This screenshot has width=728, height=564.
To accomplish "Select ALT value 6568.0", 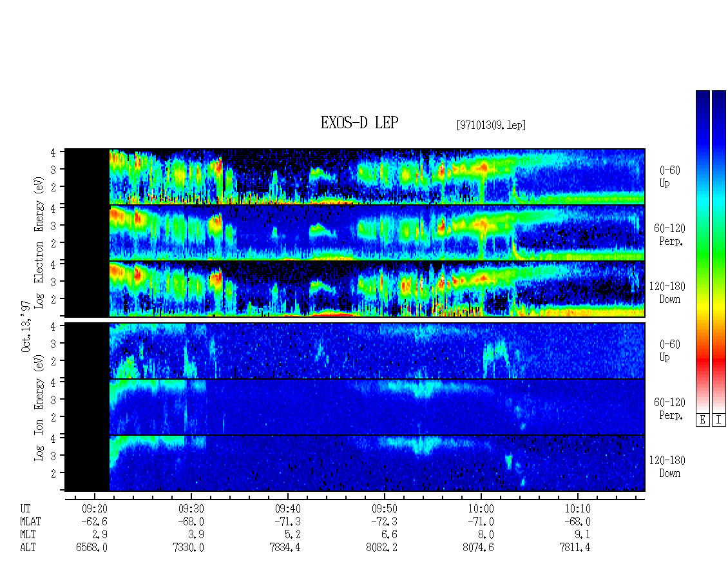I will pos(92,548).
